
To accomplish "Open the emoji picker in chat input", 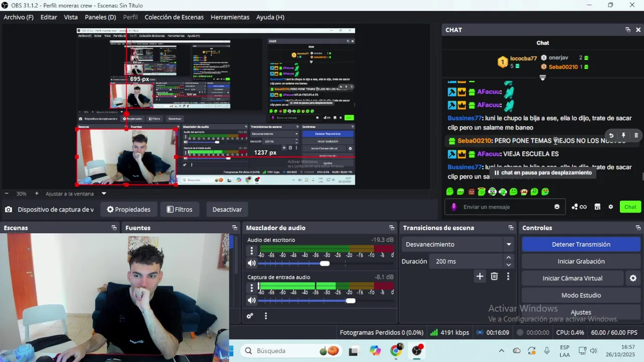I will point(557,207).
